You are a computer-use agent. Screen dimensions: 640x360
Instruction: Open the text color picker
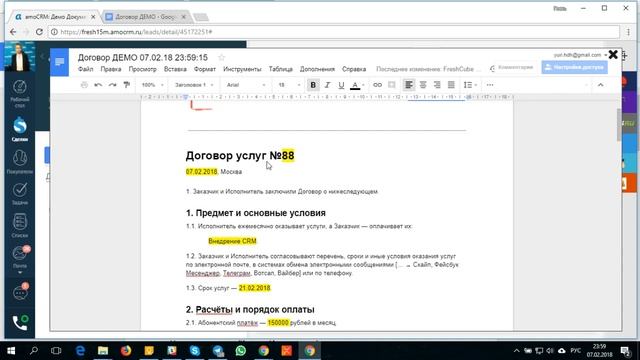click(356, 85)
